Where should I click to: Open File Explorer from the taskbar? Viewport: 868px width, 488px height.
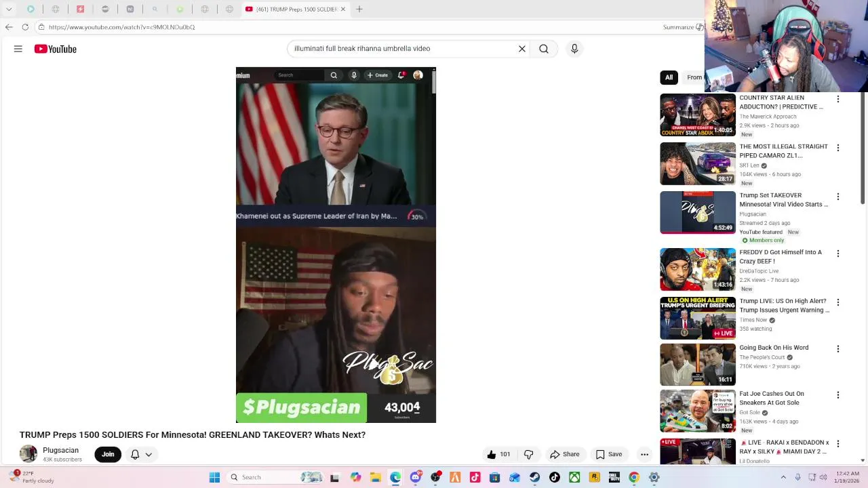[376, 477]
